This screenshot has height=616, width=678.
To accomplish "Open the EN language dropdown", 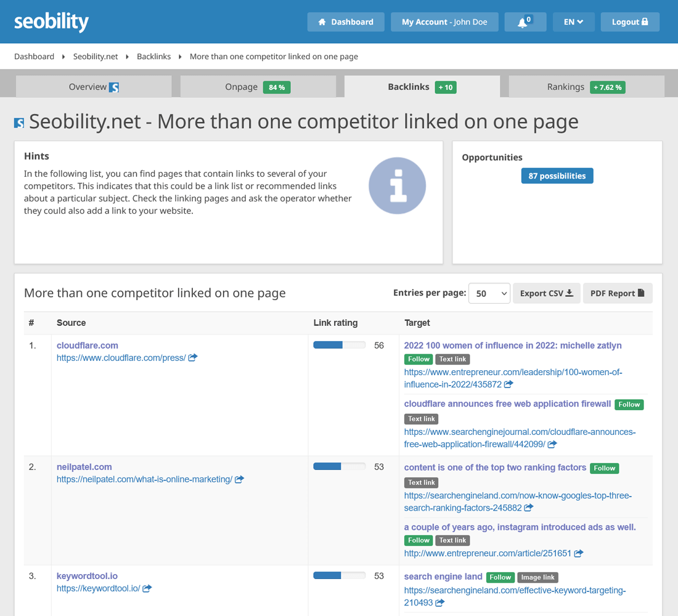I will (573, 22).
